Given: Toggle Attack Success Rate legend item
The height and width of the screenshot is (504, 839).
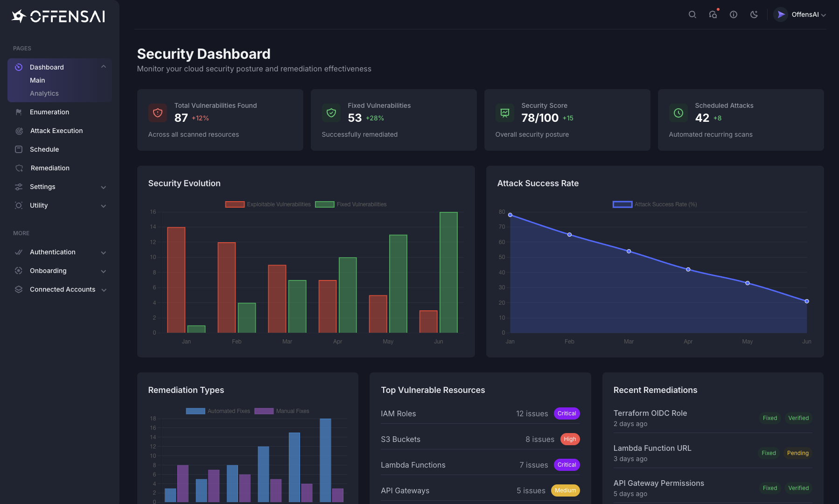Looking at the screenshot, I should pyautogui.click(x=622, y=204).
